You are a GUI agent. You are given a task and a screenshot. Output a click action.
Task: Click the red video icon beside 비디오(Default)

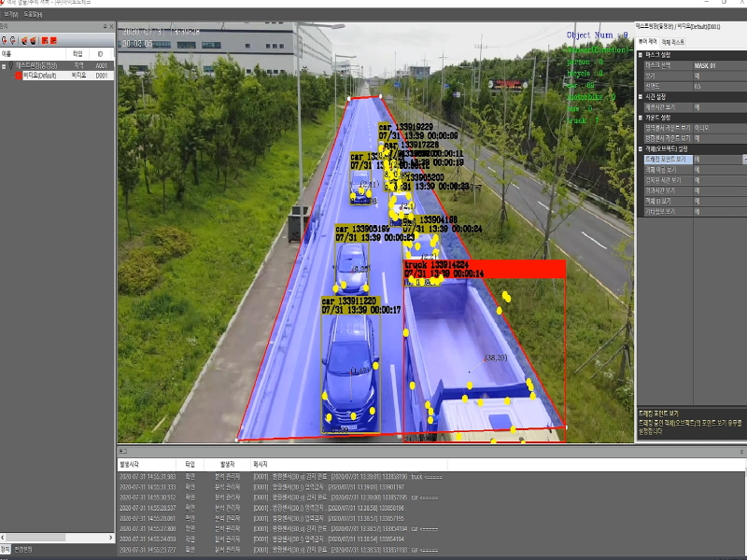17,76
